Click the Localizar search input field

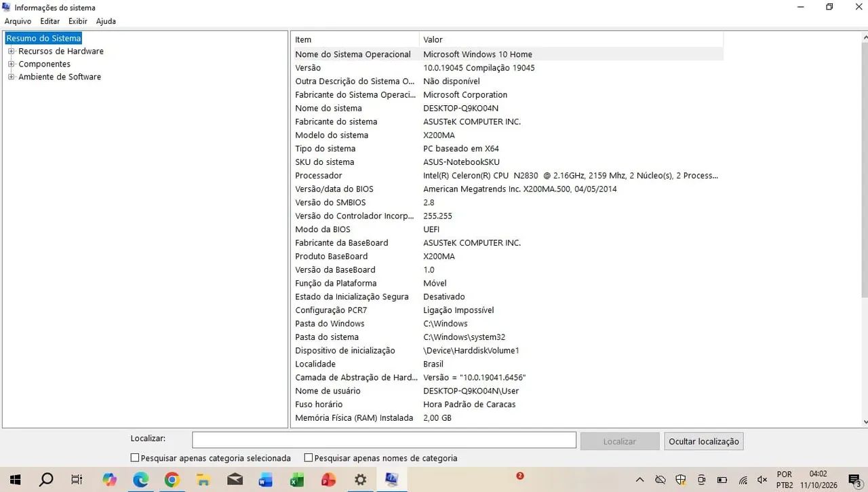[x=384, y=440]
